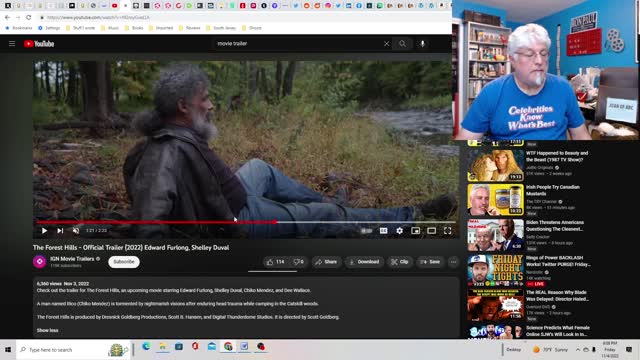Start voice search with microphone icon
The width and height of the screenshot is (640, 360).
(422, 44)
